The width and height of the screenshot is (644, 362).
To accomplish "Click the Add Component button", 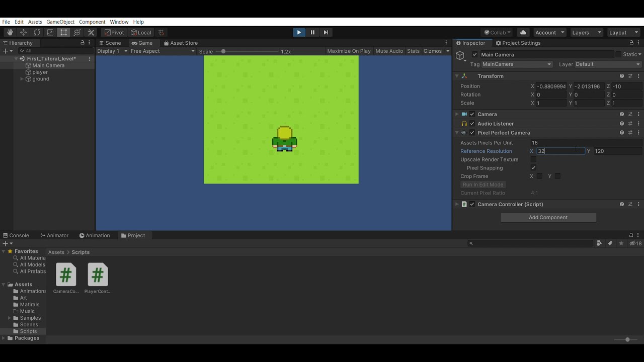I will coord(548,217).
